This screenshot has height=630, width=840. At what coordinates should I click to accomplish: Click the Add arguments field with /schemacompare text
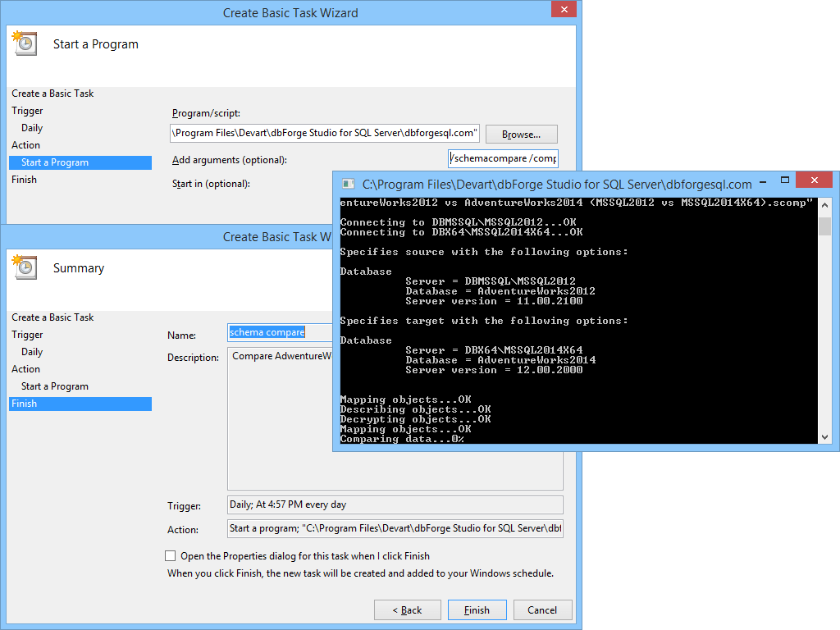point(503,157)
